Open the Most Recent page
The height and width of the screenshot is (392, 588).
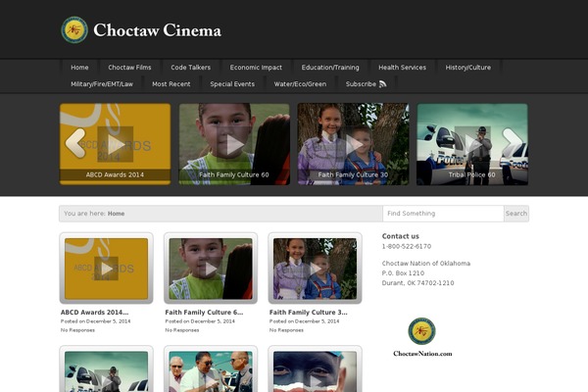171,84
